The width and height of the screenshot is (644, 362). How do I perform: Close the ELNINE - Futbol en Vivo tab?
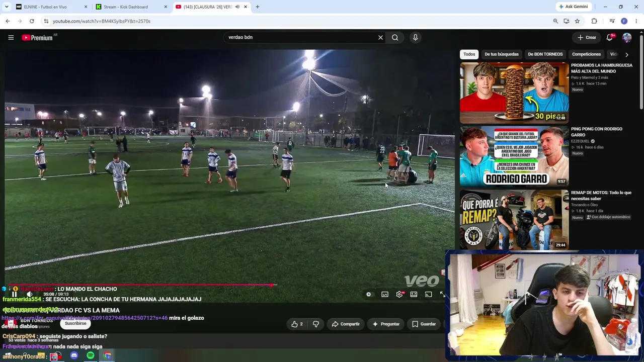point(86,7)
